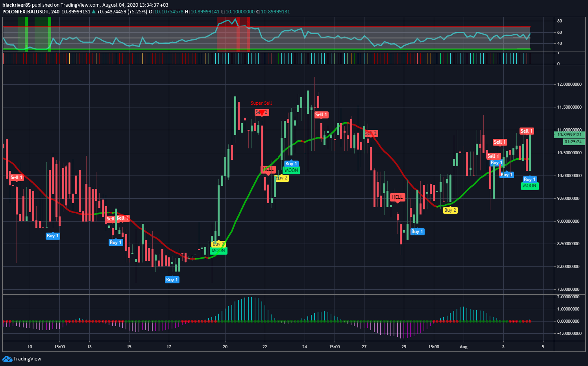Click the 40 level on the oscillator scale
Viewport: 588px width, 366px height.
pos(560,43)
